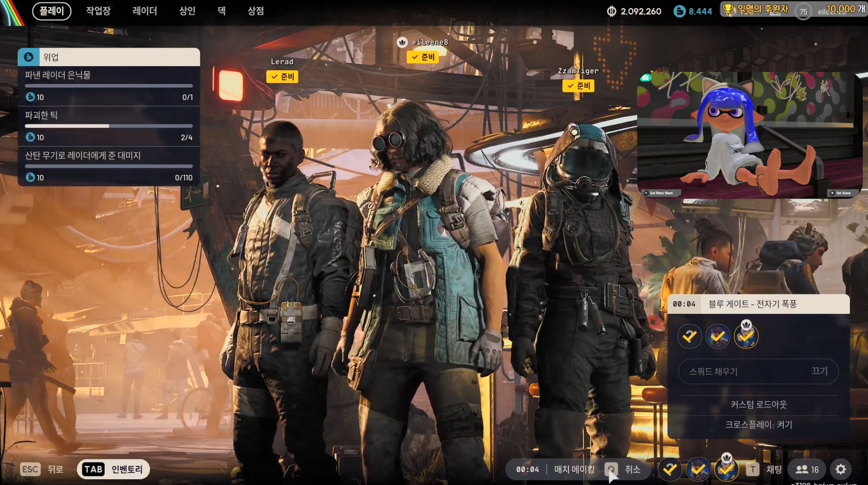Select the middle avatar in the 블루 게이트 panel
The width and height of the screenshot is (868, 485).
click(718, 336)
